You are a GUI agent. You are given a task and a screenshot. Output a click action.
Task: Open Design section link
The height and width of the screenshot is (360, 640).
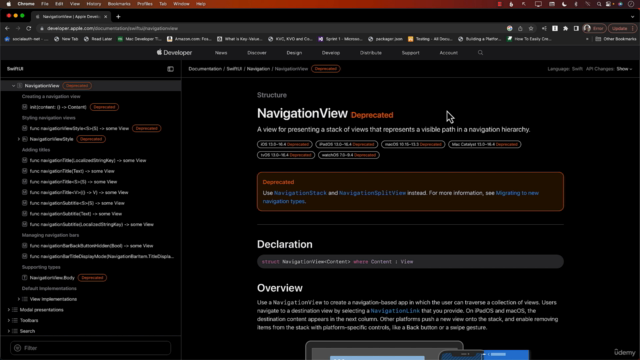click(294, 53)
